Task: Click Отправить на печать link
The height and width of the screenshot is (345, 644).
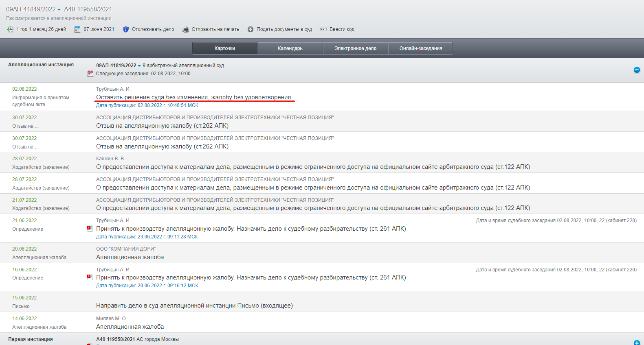Action: pos(215,29)
